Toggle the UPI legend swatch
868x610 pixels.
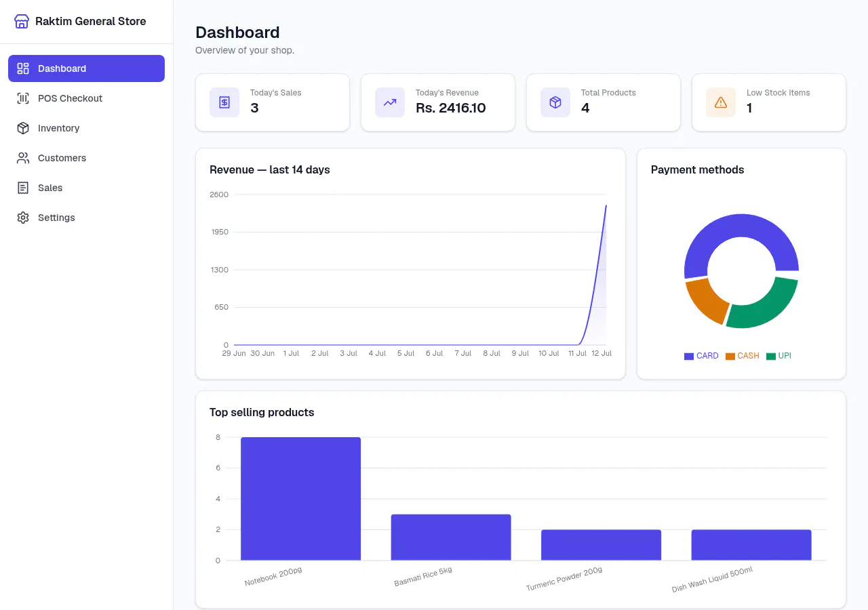pyautogui.click(x=771, y=357)
